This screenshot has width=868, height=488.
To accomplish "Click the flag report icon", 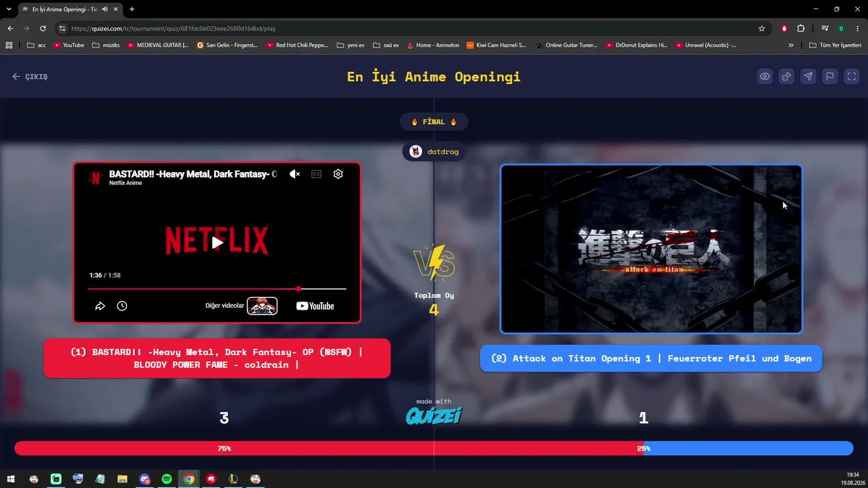I will tap(830, 77).
